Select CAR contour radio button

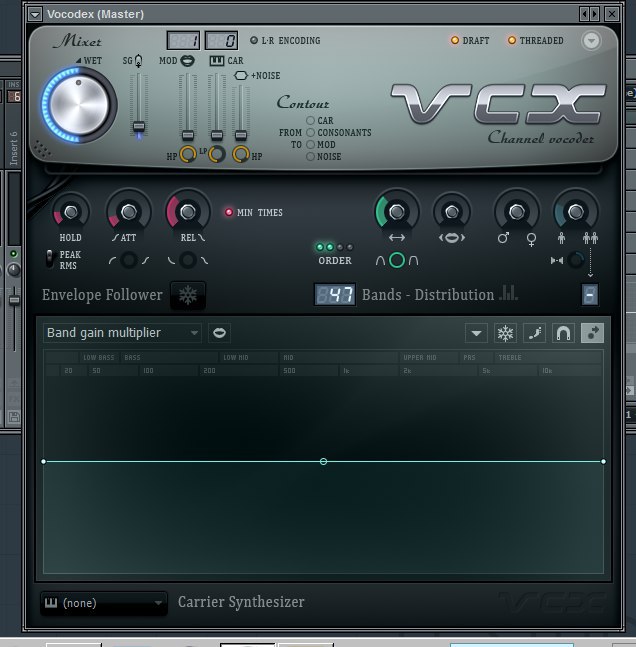(310, 120)
